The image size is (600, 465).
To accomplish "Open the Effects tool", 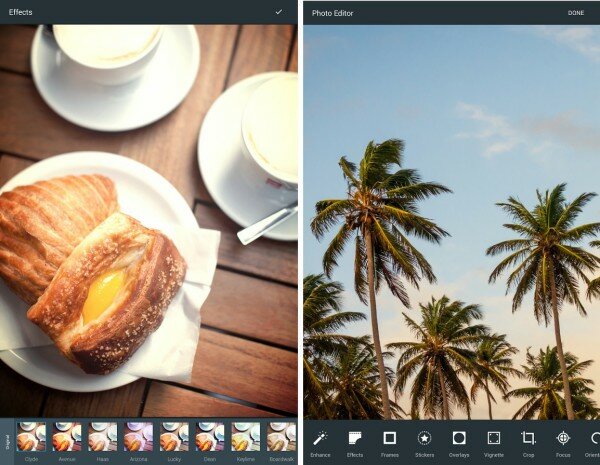I will click(x=355, y=438).
